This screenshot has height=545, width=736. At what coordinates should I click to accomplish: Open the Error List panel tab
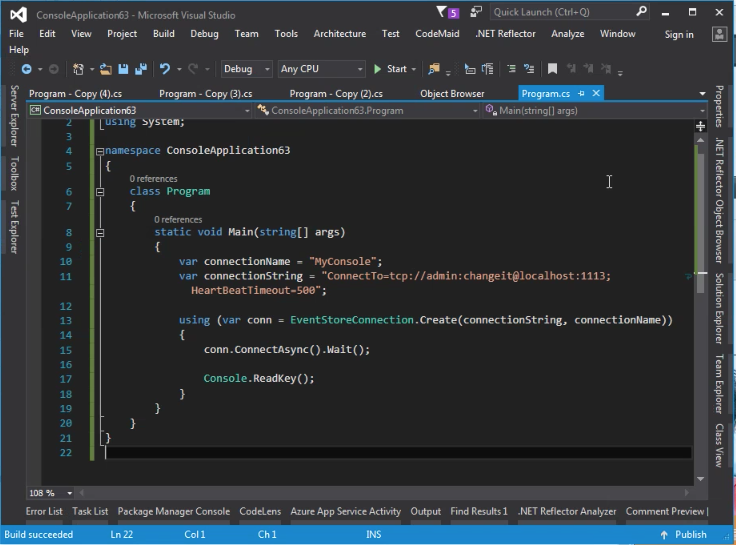point(44,511)
